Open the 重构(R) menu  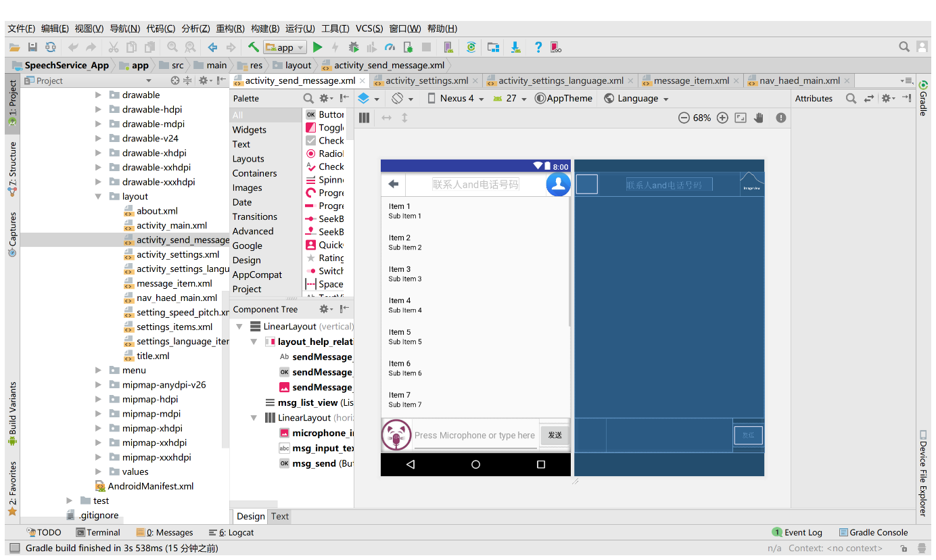[x=230, y=28]
